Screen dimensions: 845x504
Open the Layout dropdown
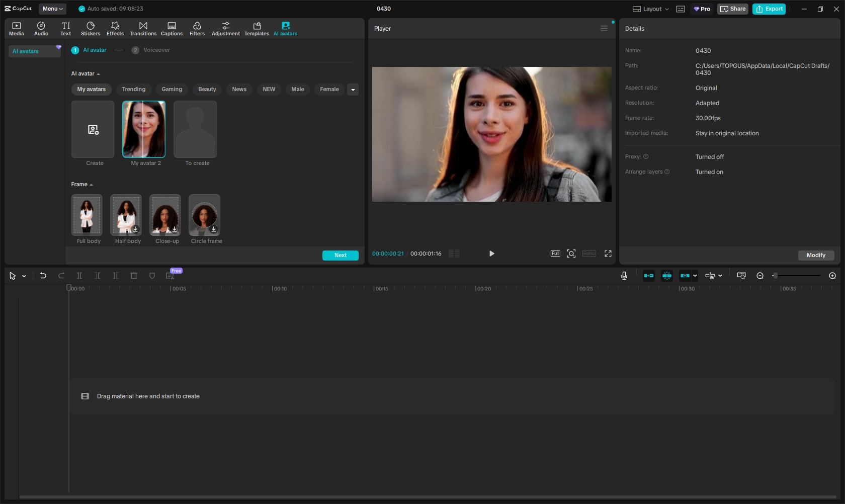(x=651, y=9)
